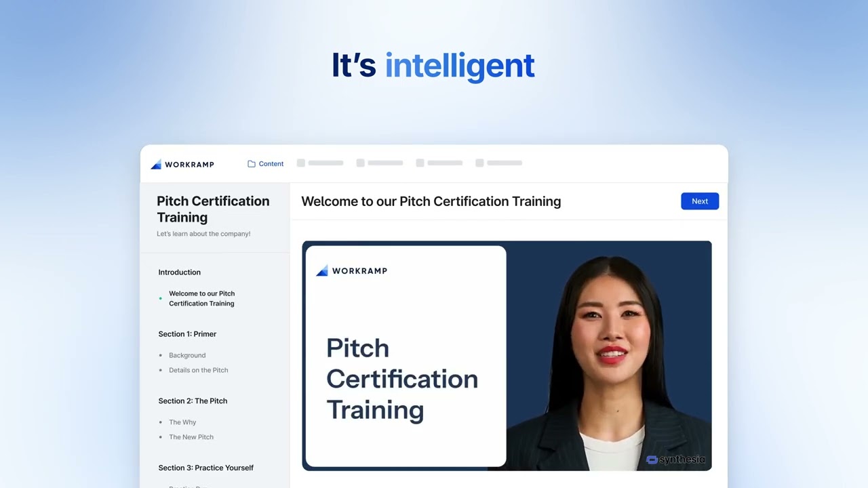
Task: Click Section 2: The Pitch heading
Action: pyautogui.click(x=193, y=401)
